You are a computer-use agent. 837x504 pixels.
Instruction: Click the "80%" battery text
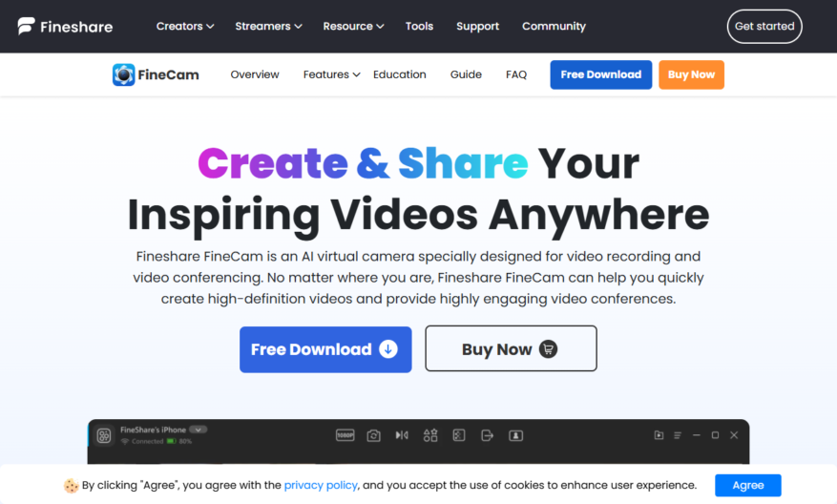[185, 442]
